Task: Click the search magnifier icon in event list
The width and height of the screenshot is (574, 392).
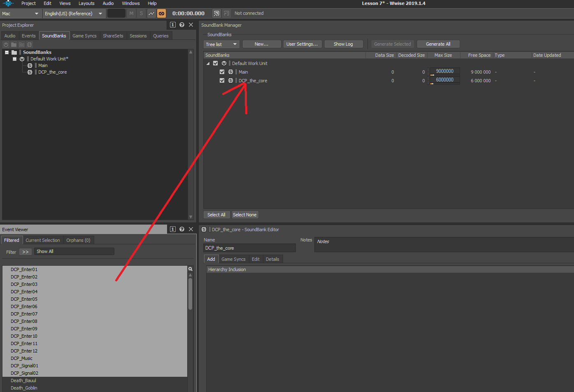Action: (191, 269)
